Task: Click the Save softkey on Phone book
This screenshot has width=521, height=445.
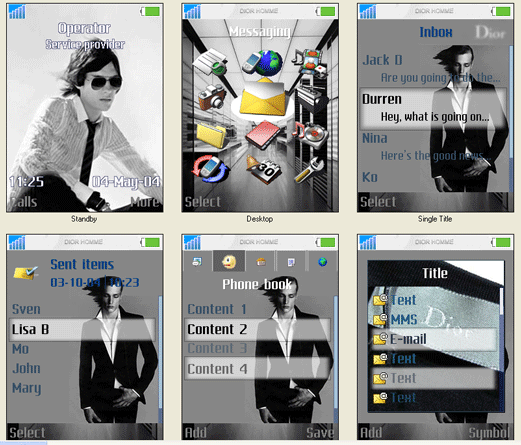Action: coord(320,433)
